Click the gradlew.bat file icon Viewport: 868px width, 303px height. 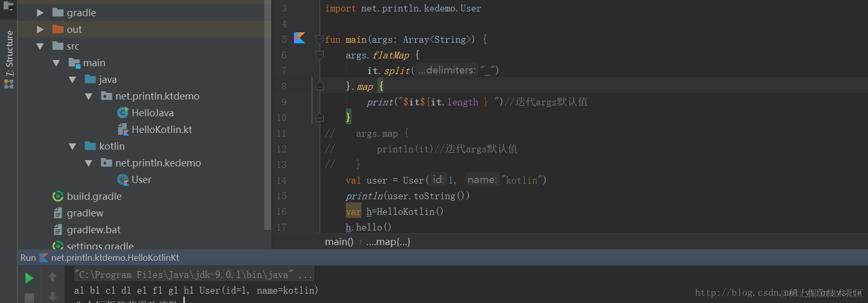(x=58, y=229)
